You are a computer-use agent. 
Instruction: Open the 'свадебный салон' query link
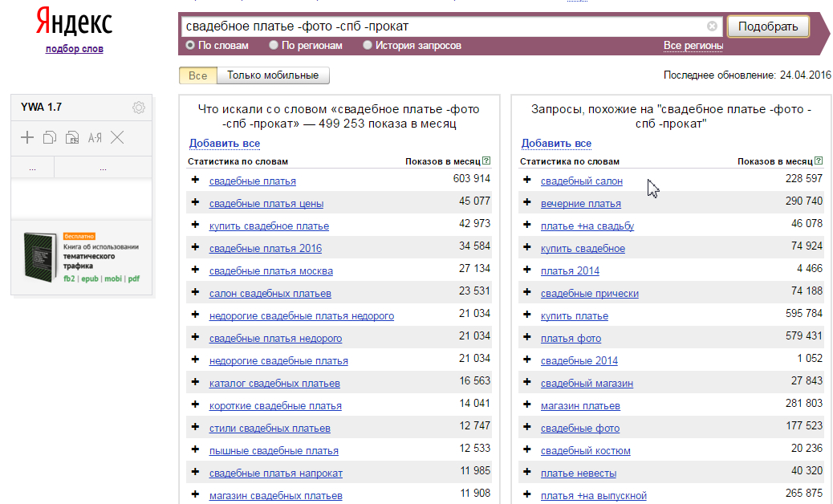pyautogui.click(x=582, y=181)
